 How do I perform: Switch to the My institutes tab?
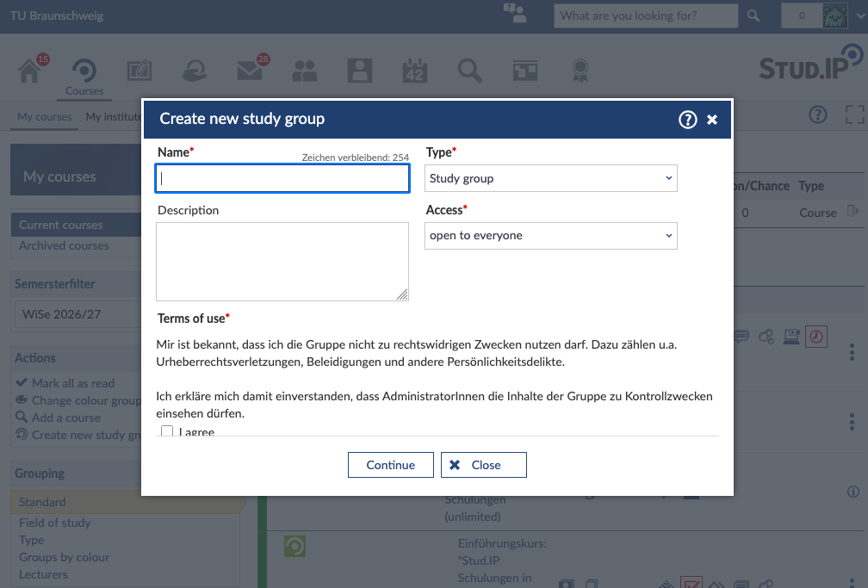(x=114, y=117)
